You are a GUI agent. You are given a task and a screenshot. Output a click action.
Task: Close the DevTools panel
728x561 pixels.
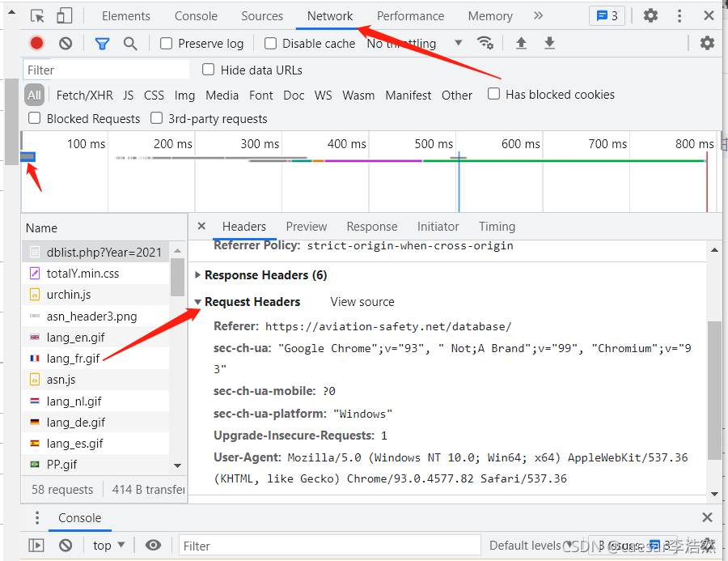coord(709,16)
